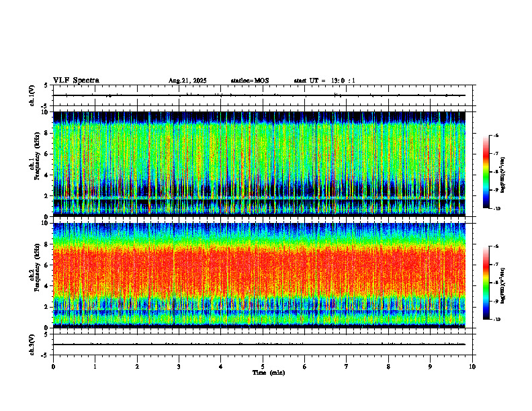Viewport: 532px width, 411px height.
Task: Click time axis tick label "1"
Action: pyautogui.click(x=95, y=367)
